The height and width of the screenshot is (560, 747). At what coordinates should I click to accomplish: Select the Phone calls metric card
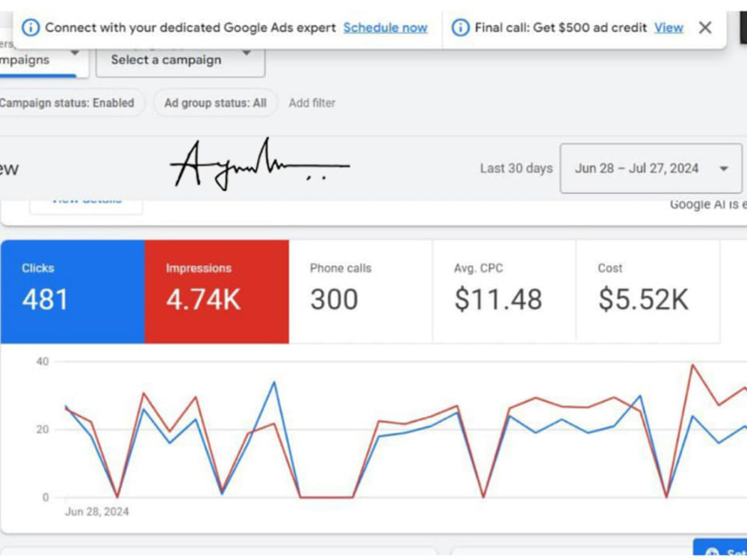coord(361,291)
